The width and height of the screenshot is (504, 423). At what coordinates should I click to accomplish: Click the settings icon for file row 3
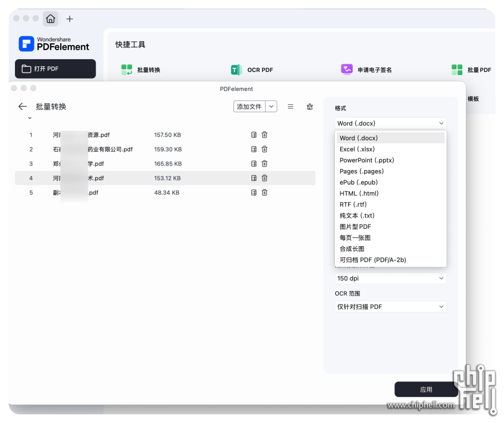tap(254, 163)
